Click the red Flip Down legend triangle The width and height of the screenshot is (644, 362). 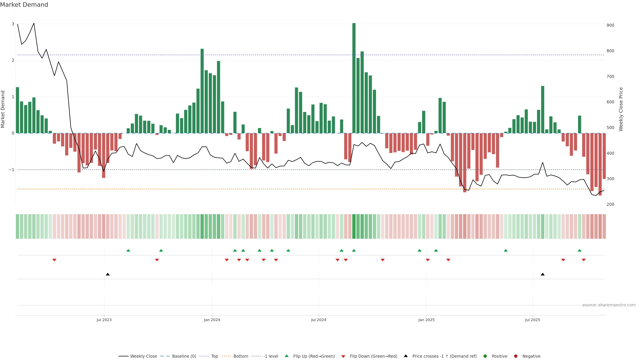[343, 356]
